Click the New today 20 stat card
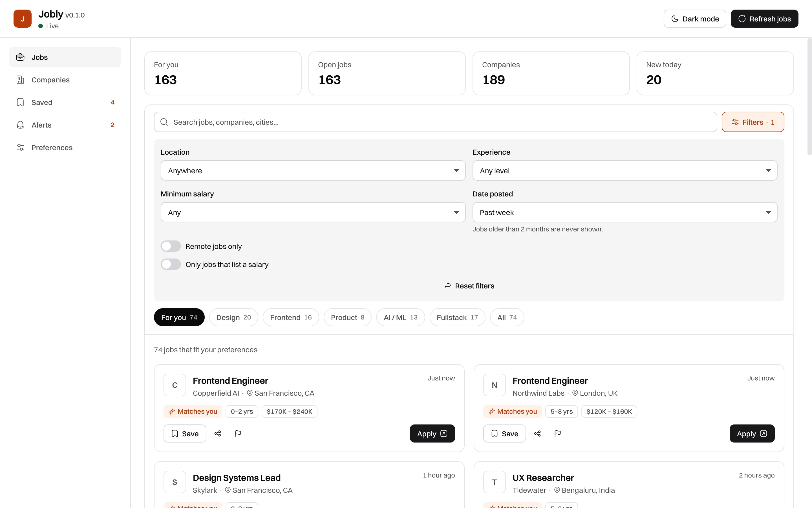This screenshot has height=508, width=812. 715,73
